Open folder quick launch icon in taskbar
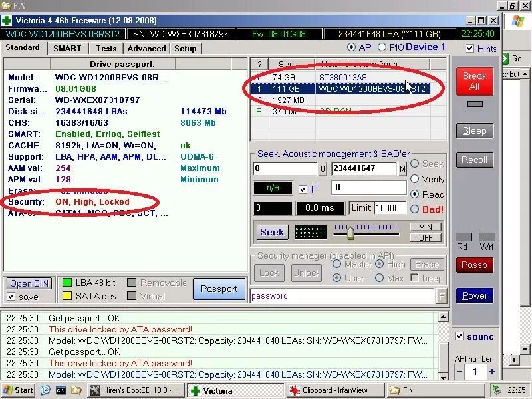Screen dimensions: 532x399 [x=76, y=390]
